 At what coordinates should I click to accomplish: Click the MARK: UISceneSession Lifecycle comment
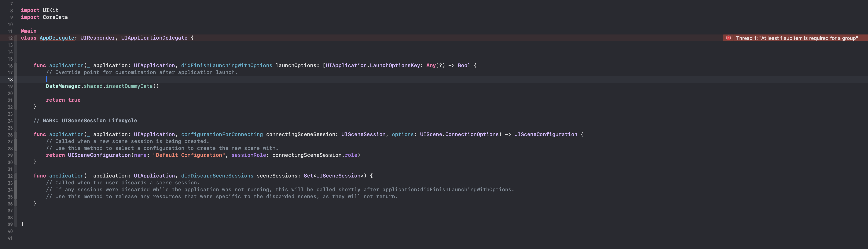click(85, 121)
